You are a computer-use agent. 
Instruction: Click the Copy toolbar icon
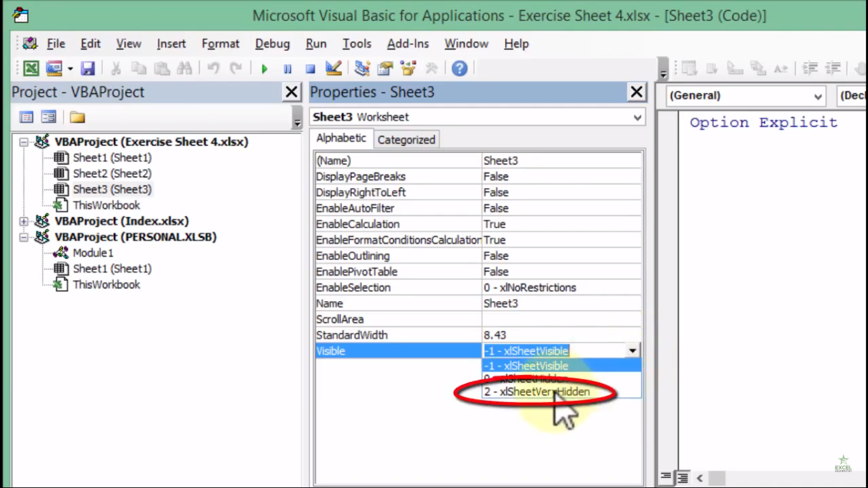tap(139, 68)
